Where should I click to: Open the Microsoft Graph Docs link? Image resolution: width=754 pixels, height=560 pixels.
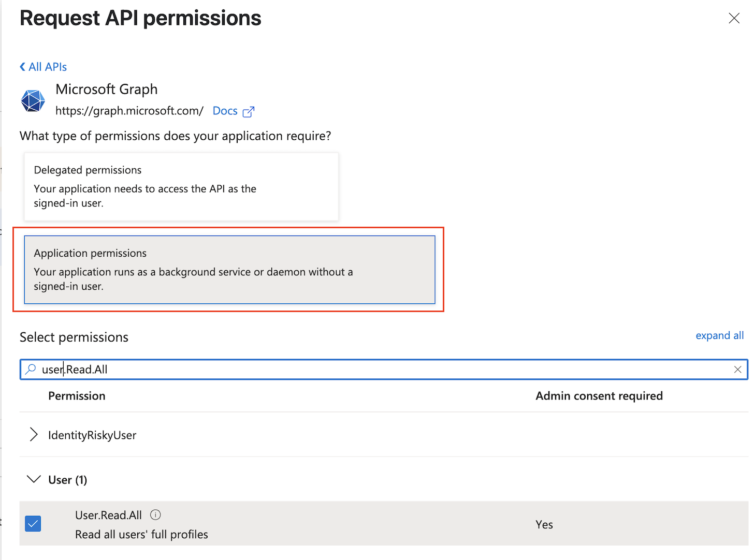tap(225, 111)
